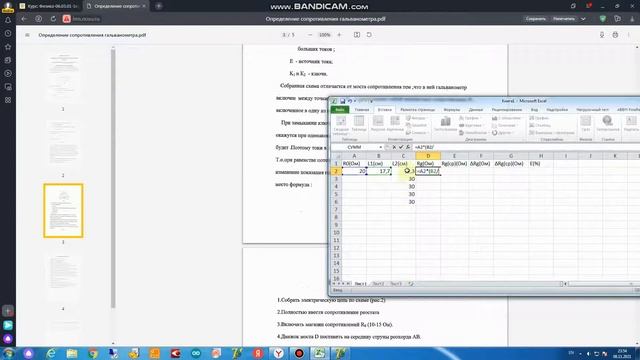Viewport: 640px width, 360px height.
Task: Click the Save icon in Excel quick access
Action: (343, 101)
